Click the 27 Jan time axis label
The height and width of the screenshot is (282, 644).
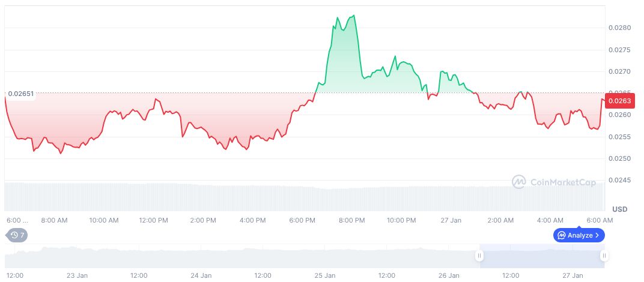click(449, 220)
